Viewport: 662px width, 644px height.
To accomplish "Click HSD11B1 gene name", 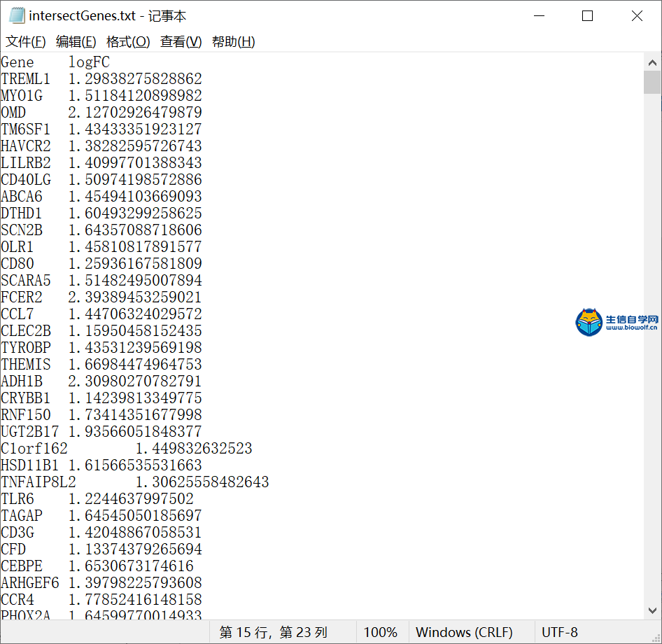I will pos(30,465).
